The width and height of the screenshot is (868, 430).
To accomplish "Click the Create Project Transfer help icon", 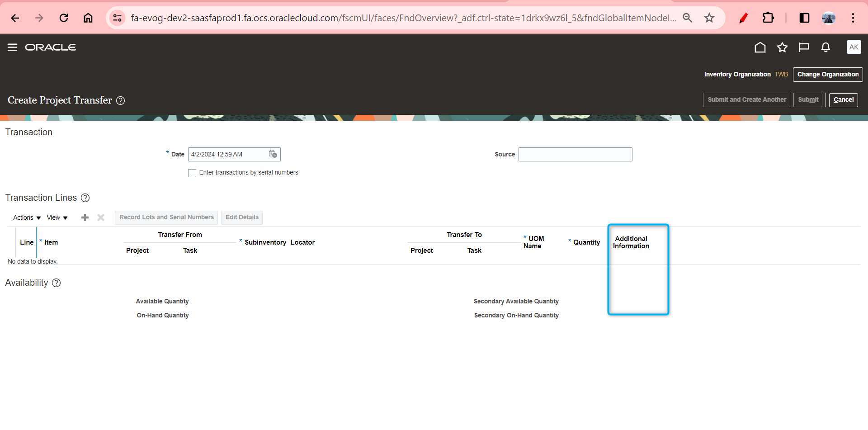I will (121, 100).
